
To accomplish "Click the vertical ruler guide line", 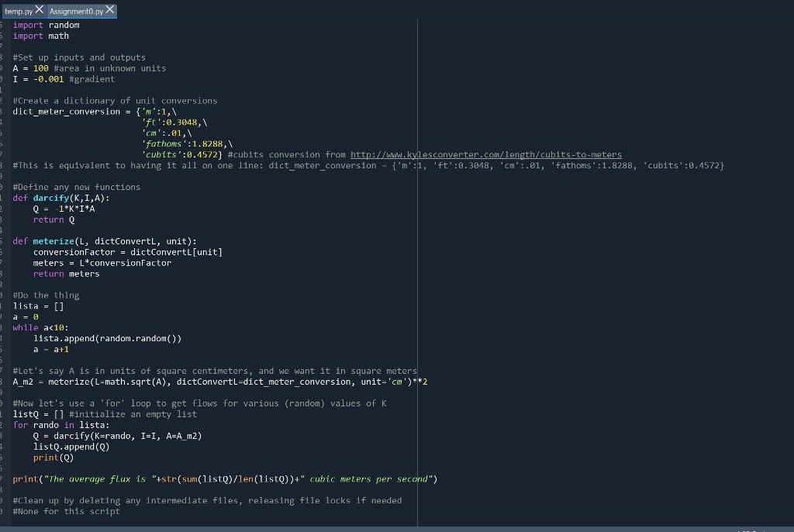I will [417, 271].
